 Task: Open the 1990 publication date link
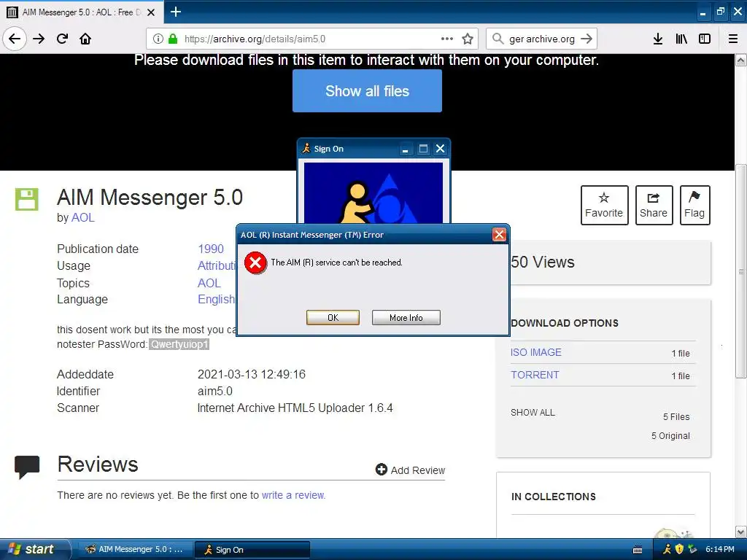[x=211, y=249]
